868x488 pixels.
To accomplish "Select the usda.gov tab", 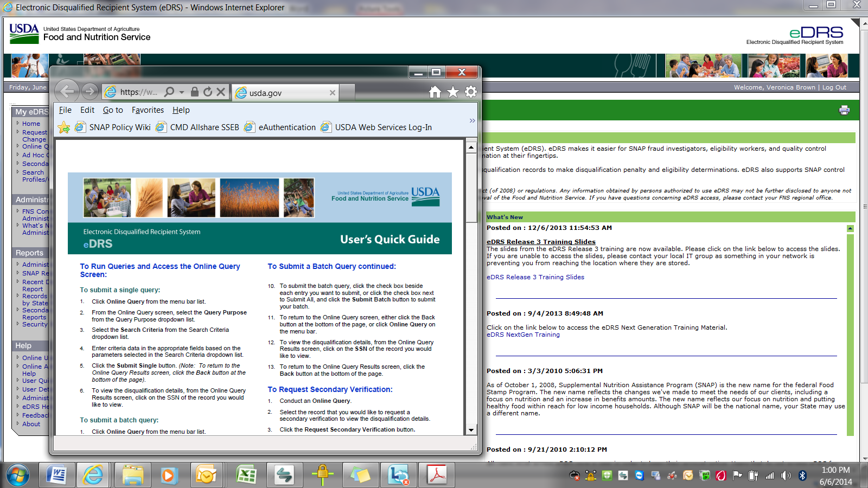I will pyautogui.click(x=285, y=93).
